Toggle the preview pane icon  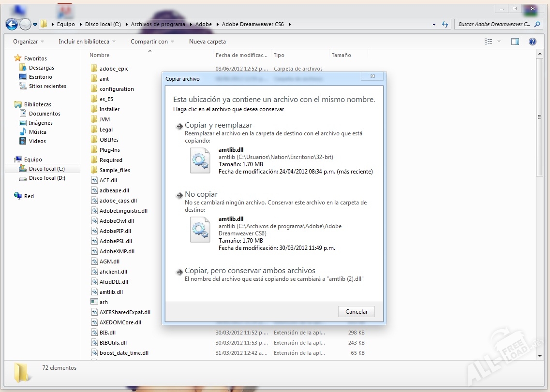point(515,42)
